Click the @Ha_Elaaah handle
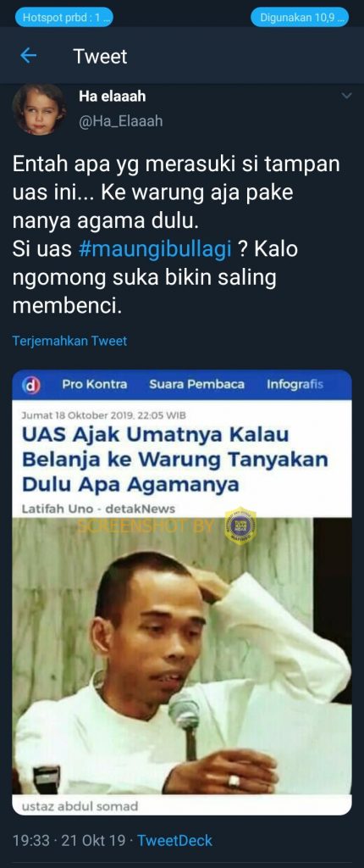The height and width of the screenshot is (868, 364). point(120,121)
